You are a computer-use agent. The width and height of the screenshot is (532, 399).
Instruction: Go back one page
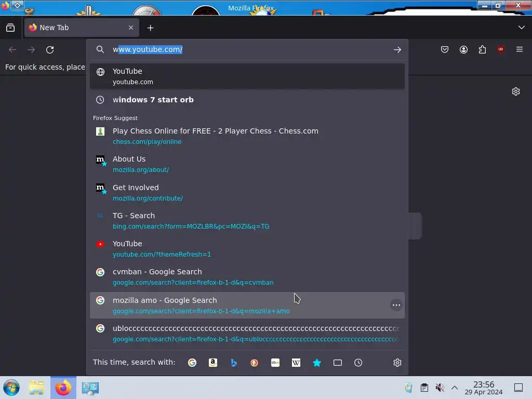(12, 50)
